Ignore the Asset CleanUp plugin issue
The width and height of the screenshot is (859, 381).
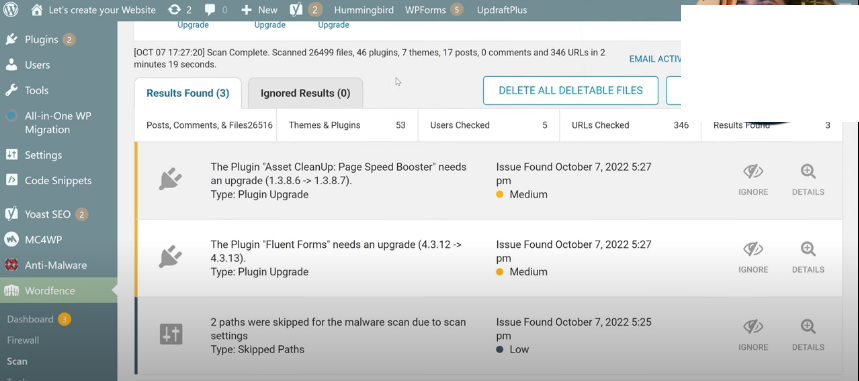[x=753, y=180]
